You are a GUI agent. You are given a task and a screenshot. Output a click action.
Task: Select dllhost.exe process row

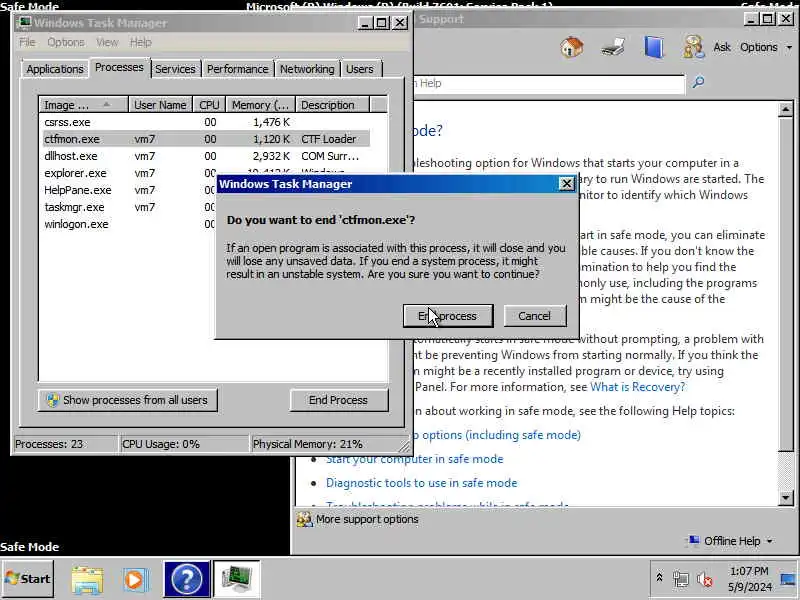(x=206, y=156)
